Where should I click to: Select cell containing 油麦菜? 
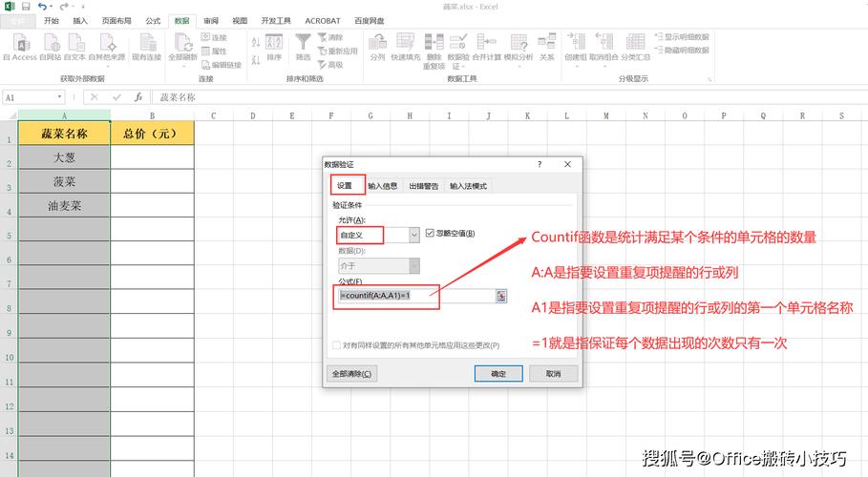tap(64, 206)
